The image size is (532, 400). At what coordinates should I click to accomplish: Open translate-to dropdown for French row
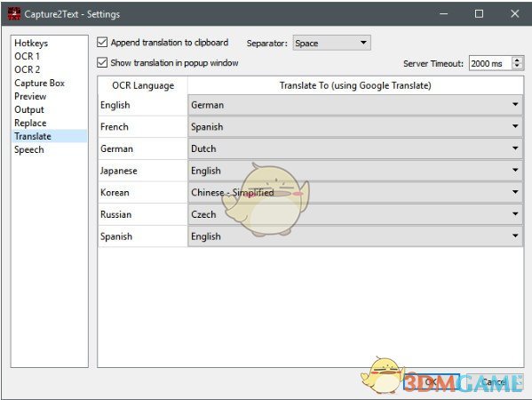[x=355, y=126]
